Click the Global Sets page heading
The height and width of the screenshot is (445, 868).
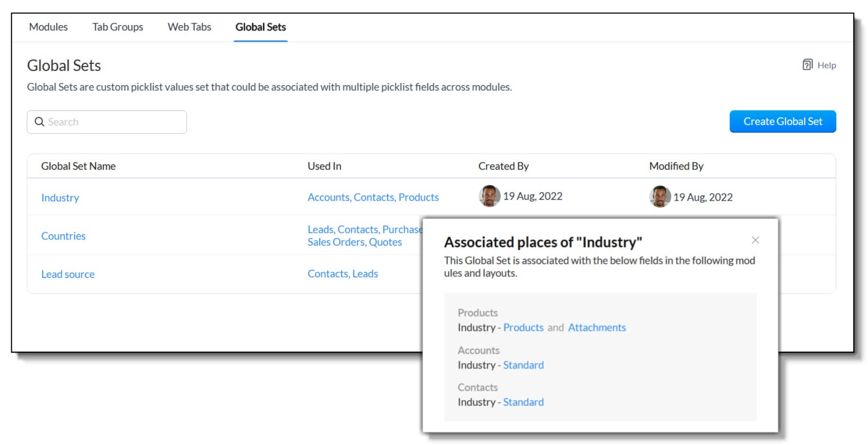coord(64,65)
